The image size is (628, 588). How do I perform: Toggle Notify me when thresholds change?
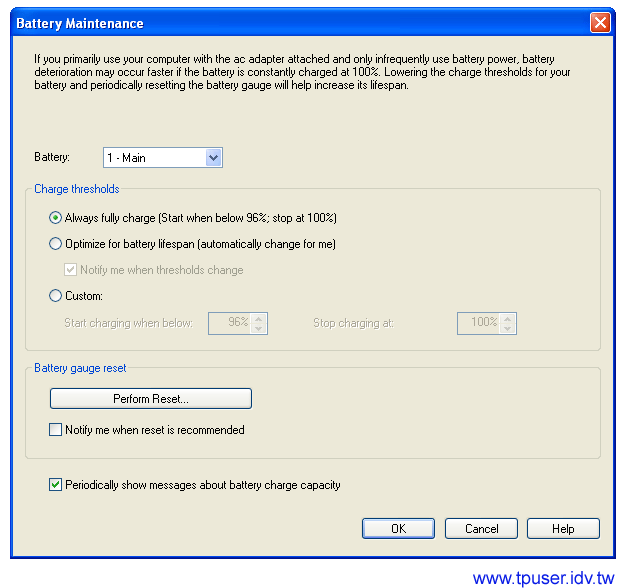pyautogui.click(x=71, y=270)
